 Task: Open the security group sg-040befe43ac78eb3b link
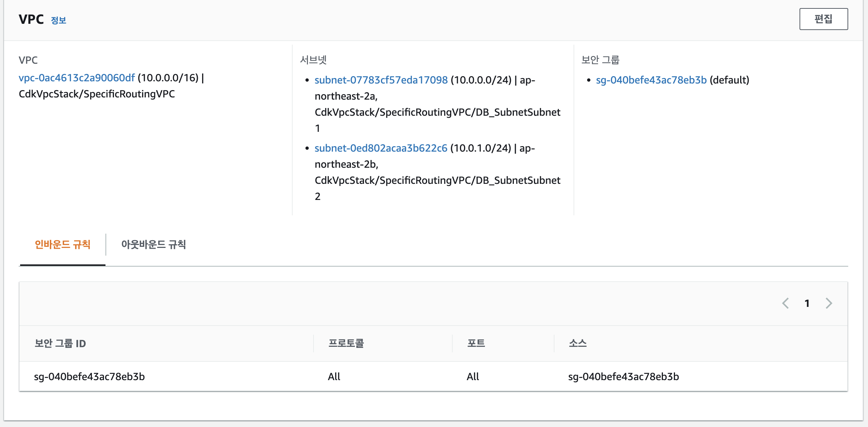click(651, 80)
